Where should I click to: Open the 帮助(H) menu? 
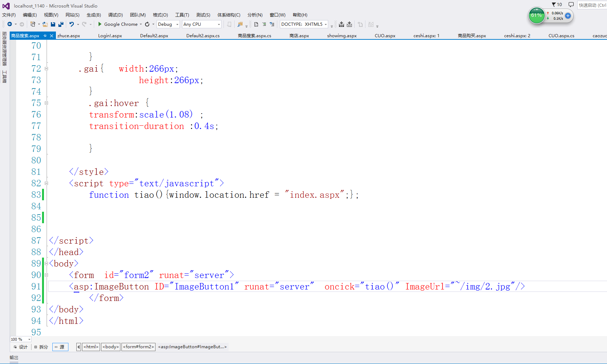point(300,15)
